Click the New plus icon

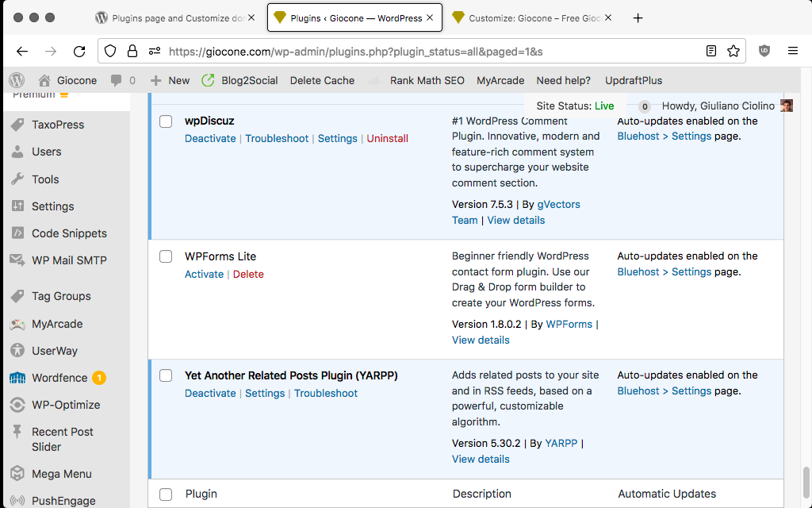coord(155,80)
